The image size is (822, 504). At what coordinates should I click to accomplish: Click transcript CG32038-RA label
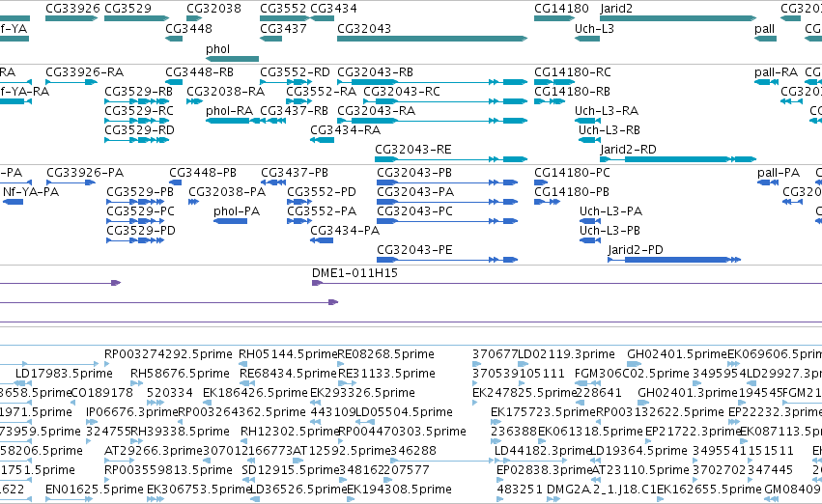[x=226, y=92]
